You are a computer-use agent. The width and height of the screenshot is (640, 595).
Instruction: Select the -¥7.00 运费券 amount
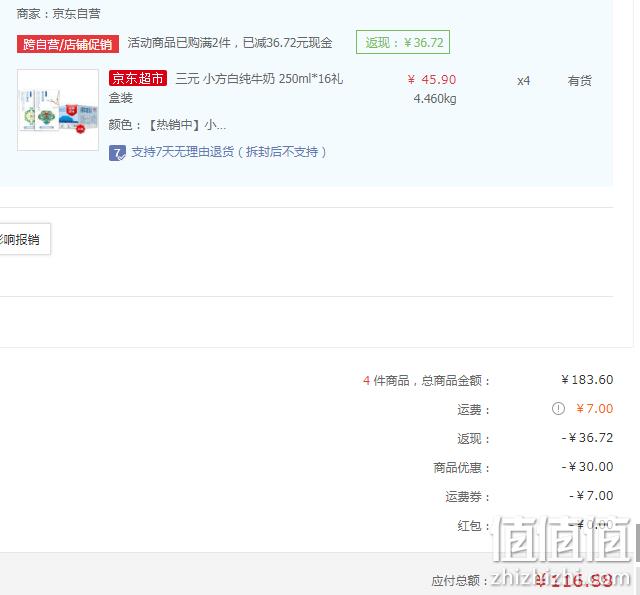[x=591, y=495]
